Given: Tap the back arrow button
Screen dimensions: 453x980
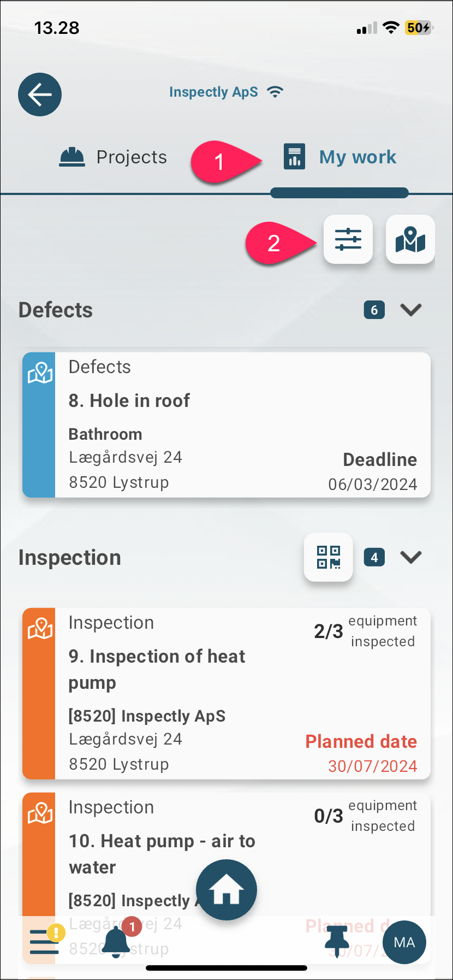Looking at the screenshot, I should 40,95.
